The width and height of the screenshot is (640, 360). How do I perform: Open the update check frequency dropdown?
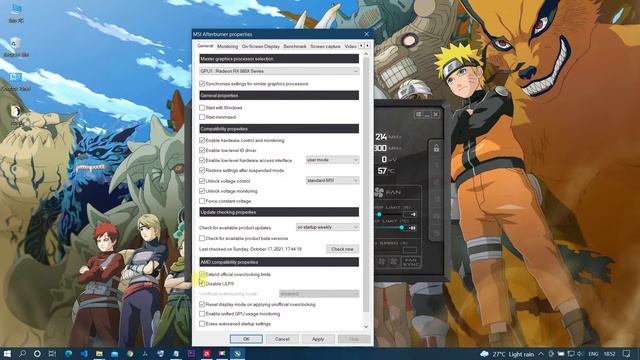327,227
